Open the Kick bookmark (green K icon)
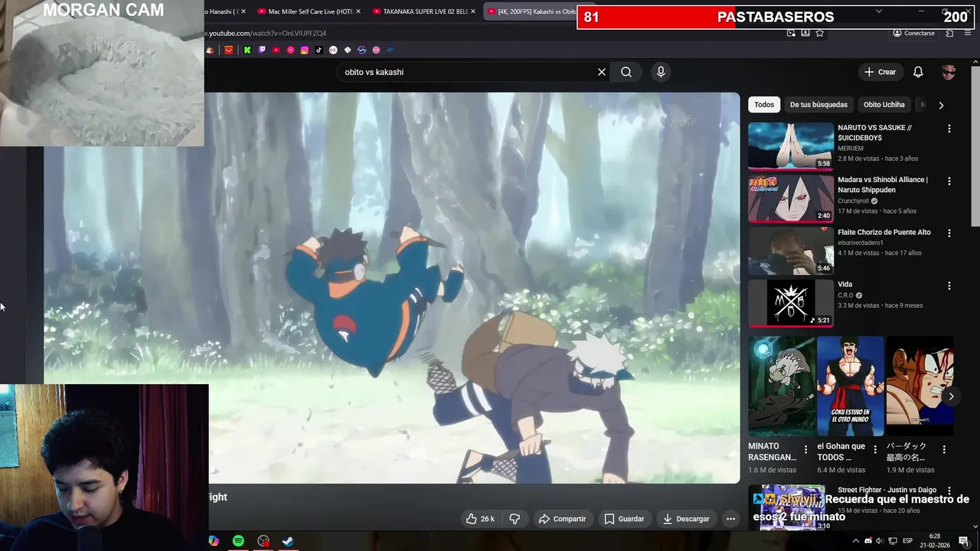Image resolution: width=980 pixels, height=551 pixels. coord(247,50)
